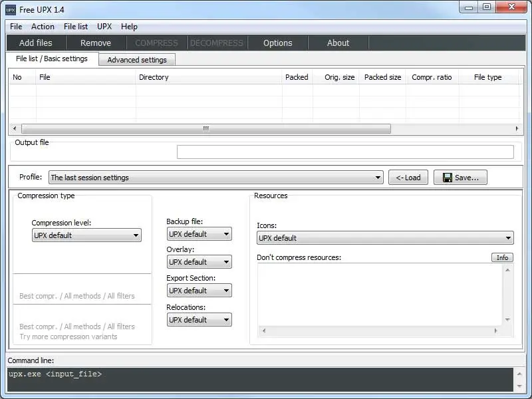Click the Compr. ratio column header
Image resolution: width=532 pixels, height=399 pixels.
(x=432, y=77)
